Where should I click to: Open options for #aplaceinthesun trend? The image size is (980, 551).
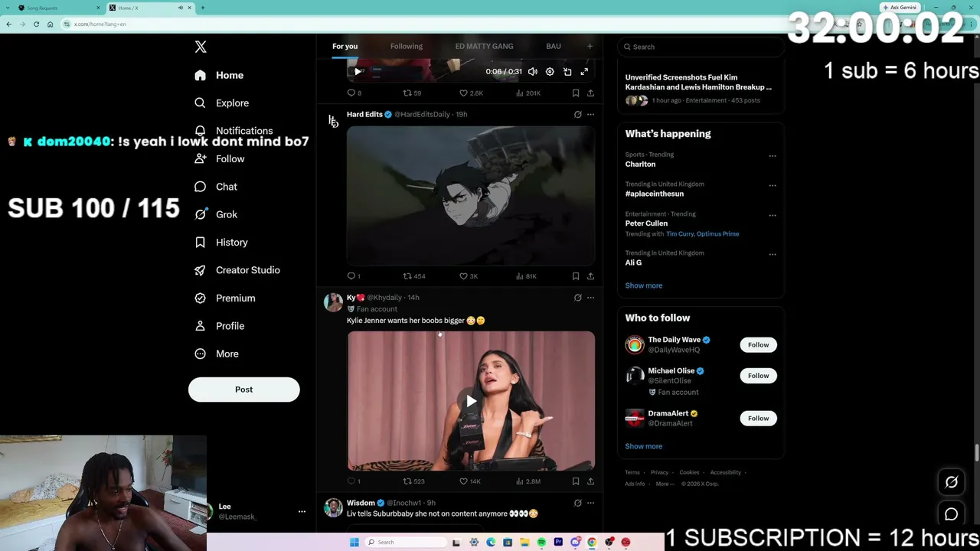[x=772, y=185]
